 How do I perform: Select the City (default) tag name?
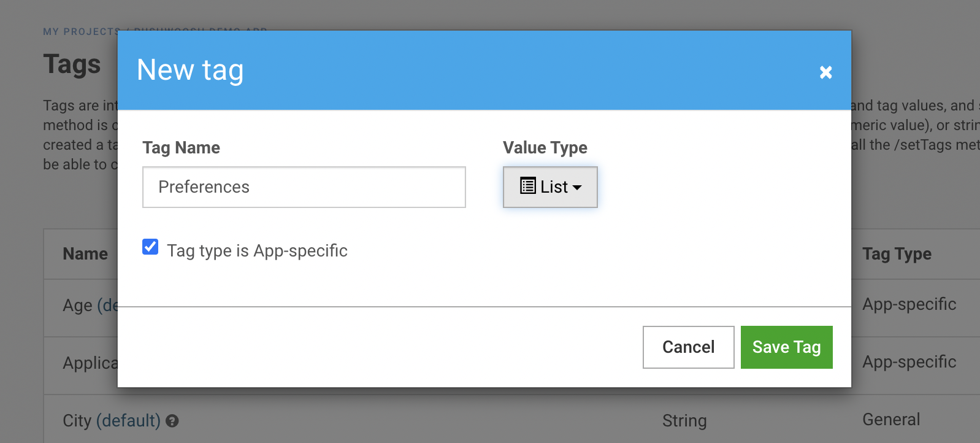pyautogui.click(x=111, y=421)
